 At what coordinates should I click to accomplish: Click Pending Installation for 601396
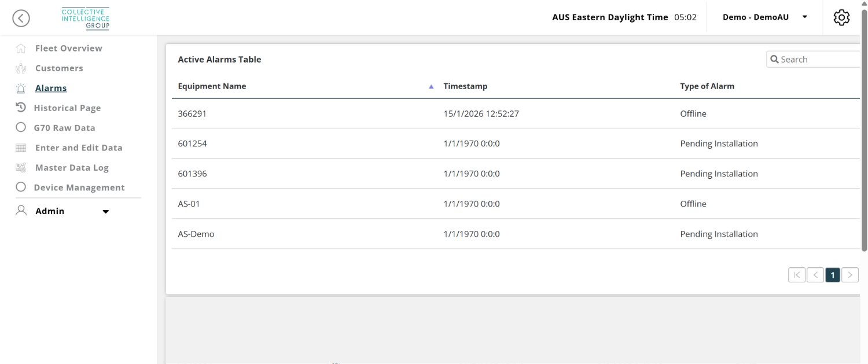pos(719,174)
